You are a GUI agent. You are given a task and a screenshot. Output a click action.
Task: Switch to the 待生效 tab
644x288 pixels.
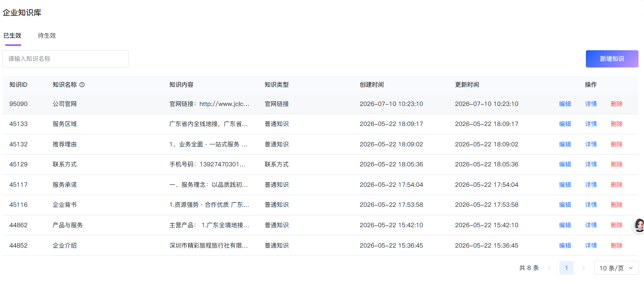pos(47,36)
